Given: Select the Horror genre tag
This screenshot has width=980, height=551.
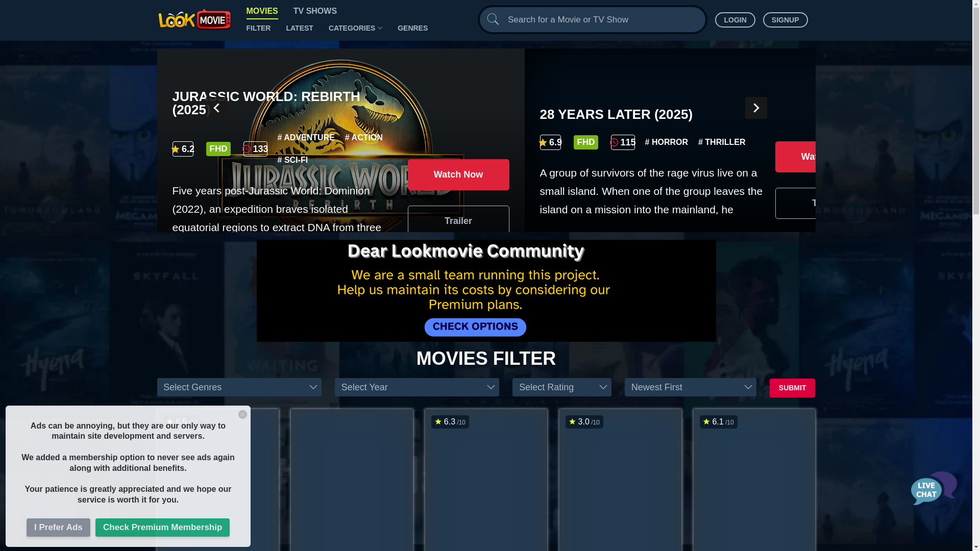Looking at the screenshot, I should click(x=666, y=142).
